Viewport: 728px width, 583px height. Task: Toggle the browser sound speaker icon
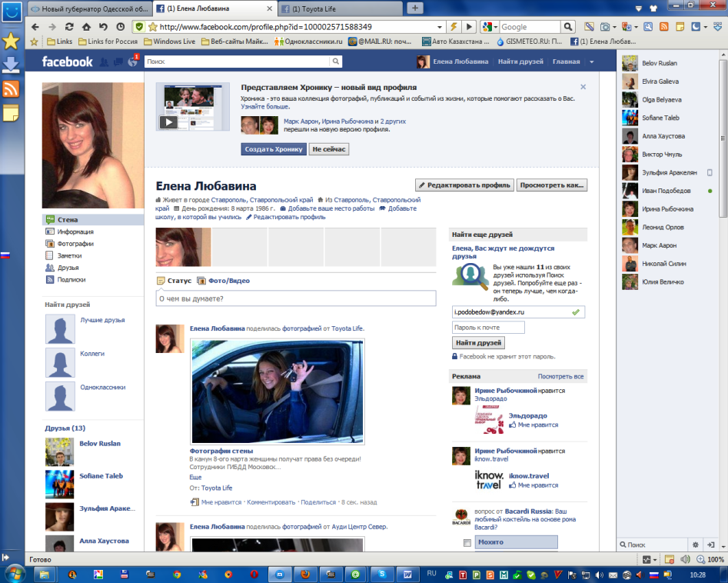685,559
